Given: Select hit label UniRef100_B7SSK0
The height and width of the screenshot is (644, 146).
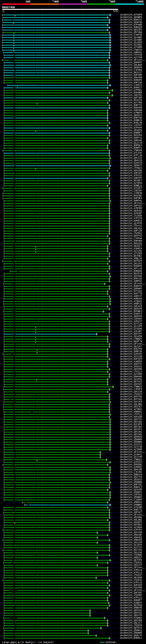Looking at the screenshot, I should (131, 291).
